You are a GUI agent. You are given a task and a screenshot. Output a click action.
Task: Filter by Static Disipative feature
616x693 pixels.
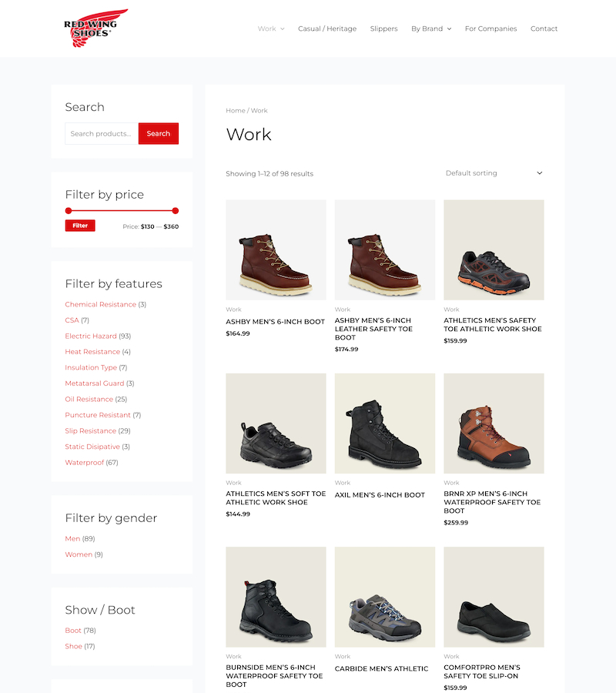coord(92,447)
